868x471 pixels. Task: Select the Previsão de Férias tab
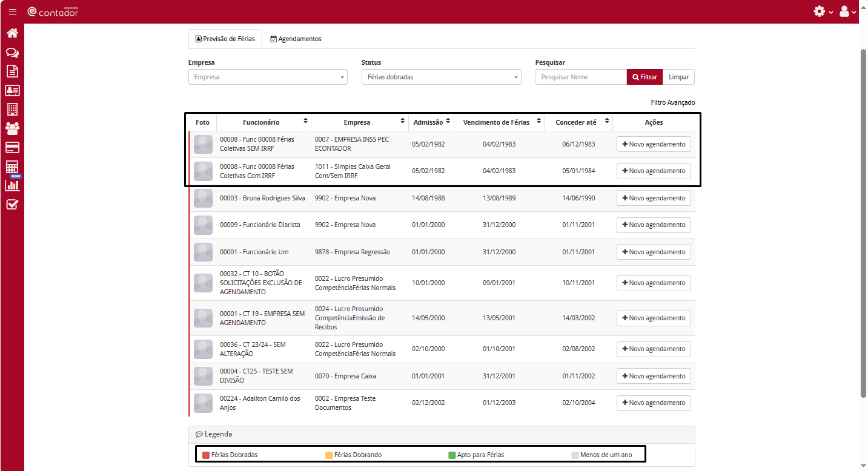coord(225,39)
